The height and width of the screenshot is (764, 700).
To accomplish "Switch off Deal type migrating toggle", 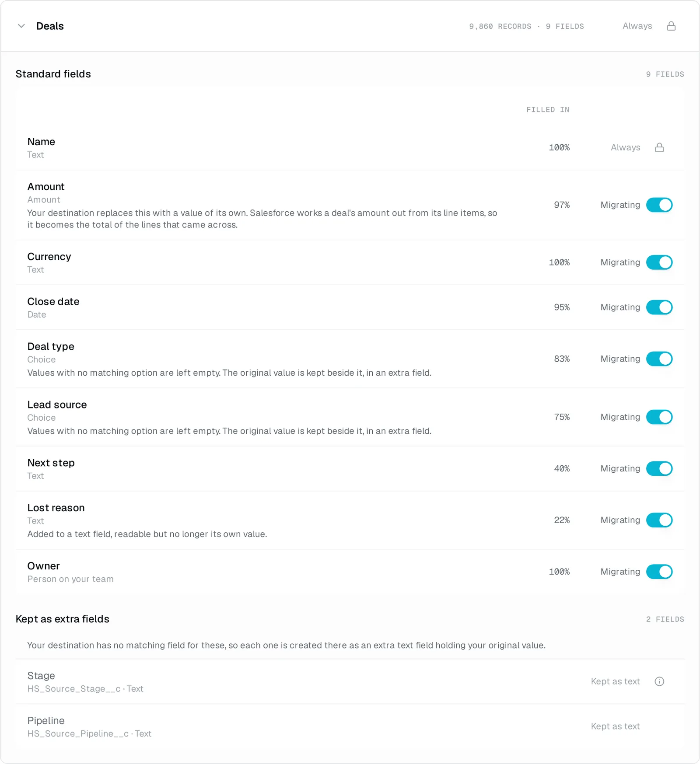I will [659, 359].
